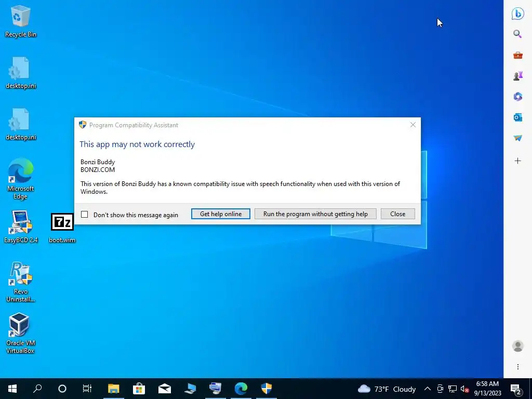This screenshot has width=532, height=399.
Task: Click the "BONZI.COM" publisher text
Action: coord(98,170)
